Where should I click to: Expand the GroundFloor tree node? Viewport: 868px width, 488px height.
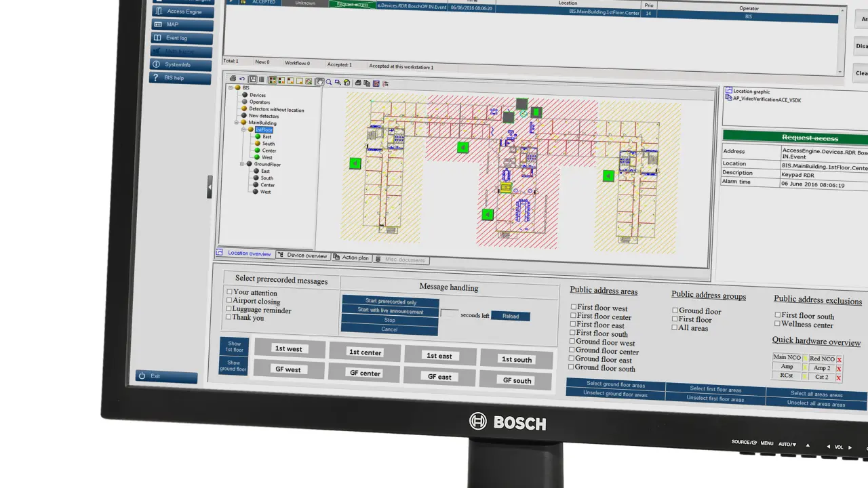coord(241,164)
